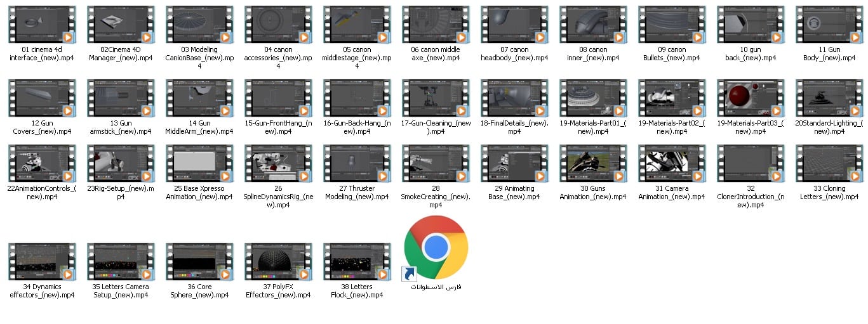Select the 15-Gun-FrontHang video icon
This screenshot has width=868, height=324.
pos(278,98)
